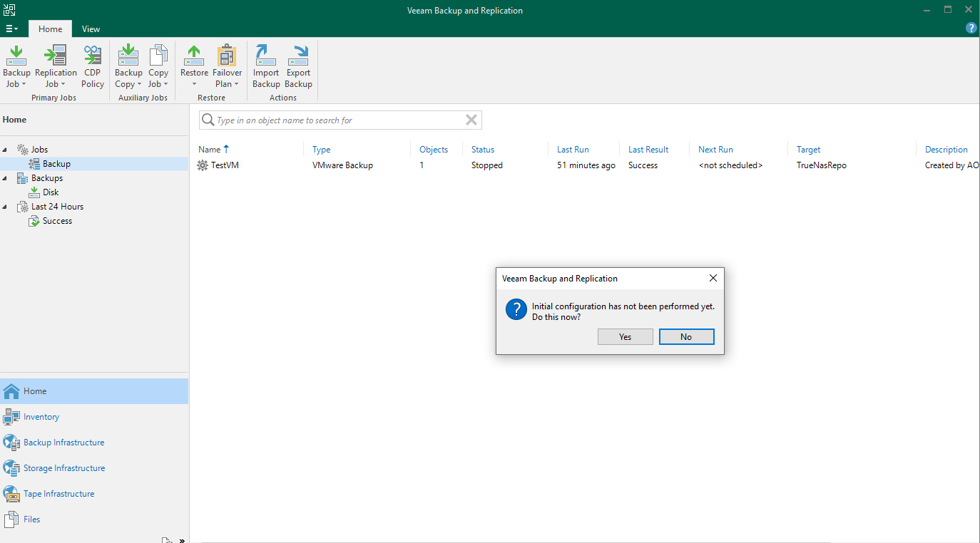
Task: Click the Inventory view icon
Action: (x=11, y=417)
